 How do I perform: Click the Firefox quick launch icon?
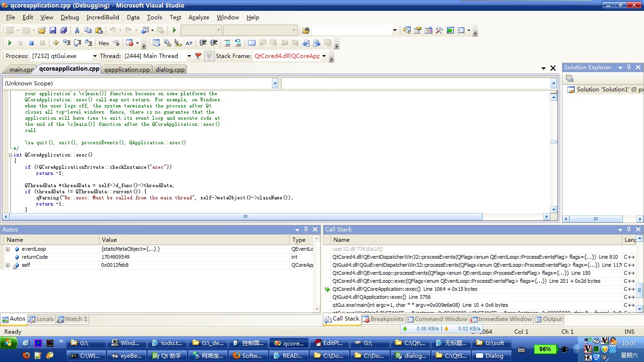coord(26,355)
